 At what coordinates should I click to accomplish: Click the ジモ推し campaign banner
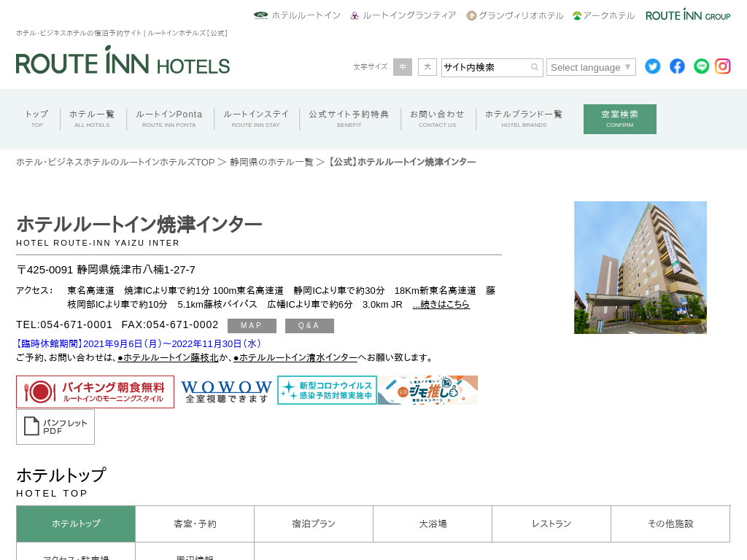[427, 390]
